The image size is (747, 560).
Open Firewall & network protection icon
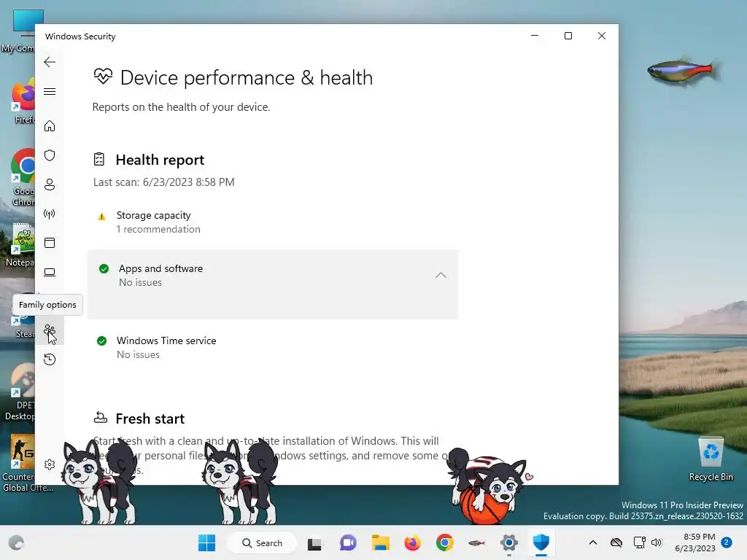click(50, 214)
